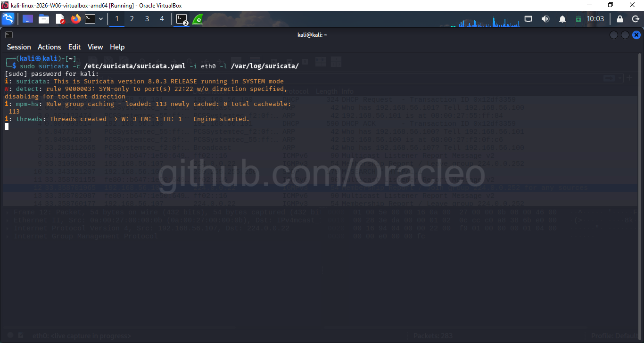
Task: Open a new terminal from the panel launcher
Action: pyautogui.click(x=90, y=19)
